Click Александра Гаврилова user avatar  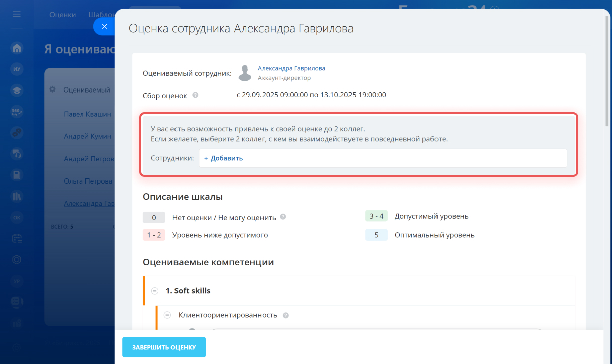coord(245,73)
